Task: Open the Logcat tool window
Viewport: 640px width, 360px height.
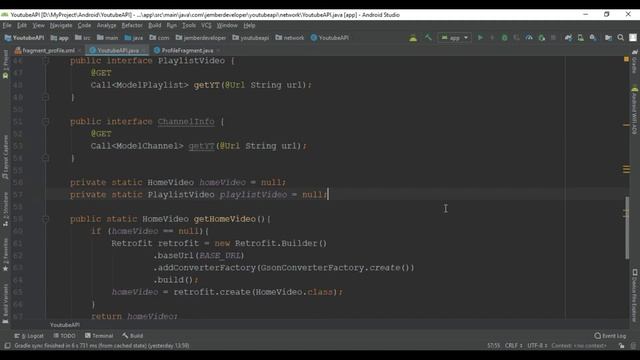Action: click(29, 336)
